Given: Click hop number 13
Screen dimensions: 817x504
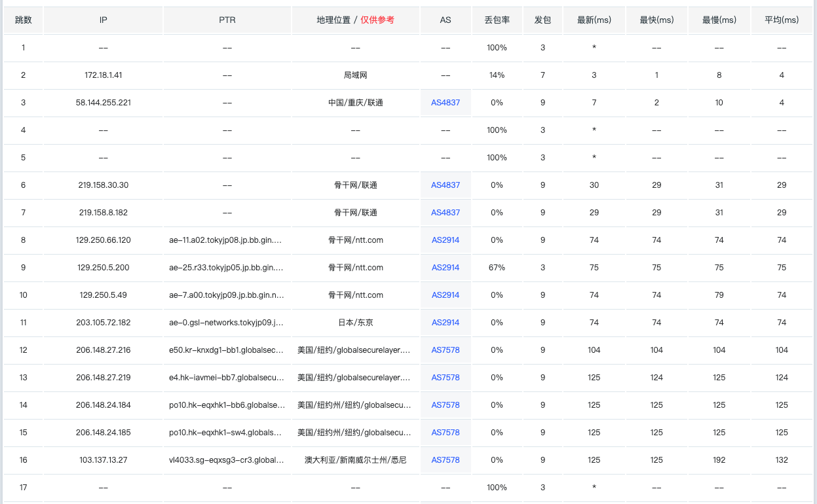Looking at the screenshot, I should 24,378.
